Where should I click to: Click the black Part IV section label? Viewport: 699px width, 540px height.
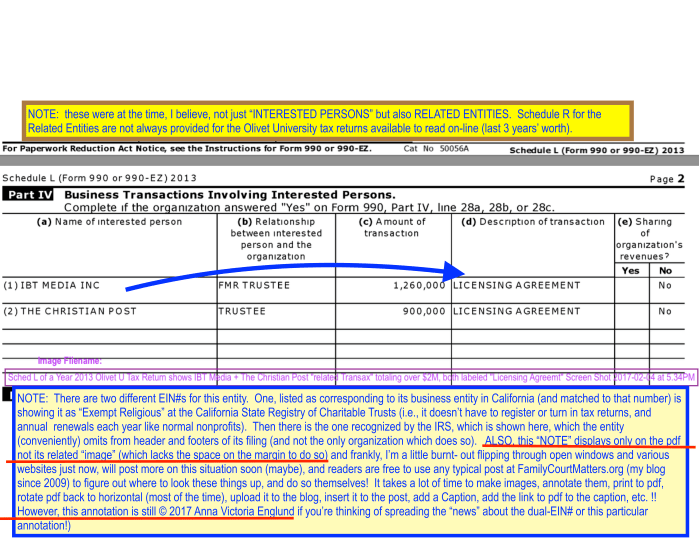pyautogui.click(x=30, y=194)
